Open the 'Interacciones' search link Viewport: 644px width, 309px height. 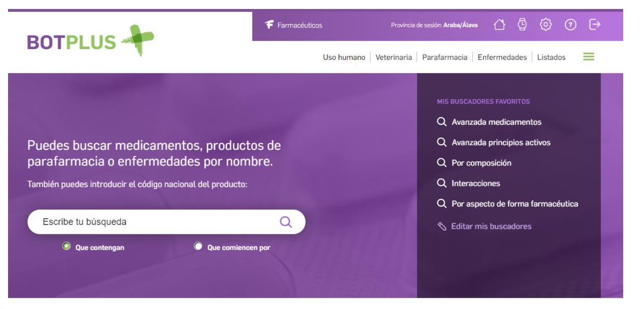[x=475, y=183]
